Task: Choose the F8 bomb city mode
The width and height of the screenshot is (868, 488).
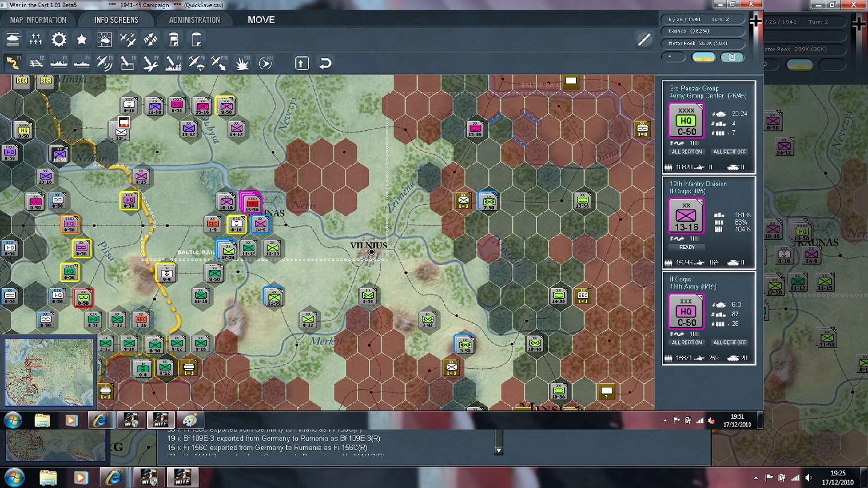Action: [173, 63]
